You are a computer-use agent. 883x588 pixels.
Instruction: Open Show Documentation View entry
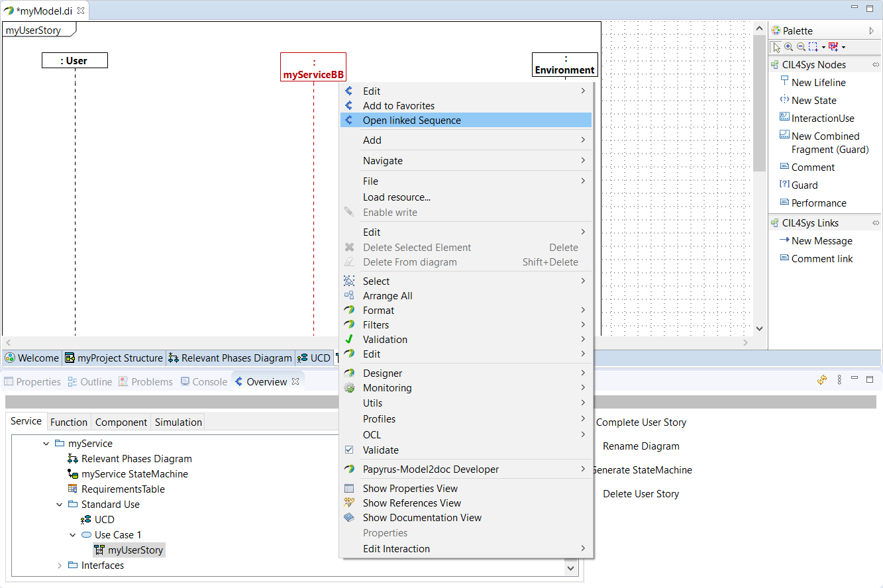(466, 518)
